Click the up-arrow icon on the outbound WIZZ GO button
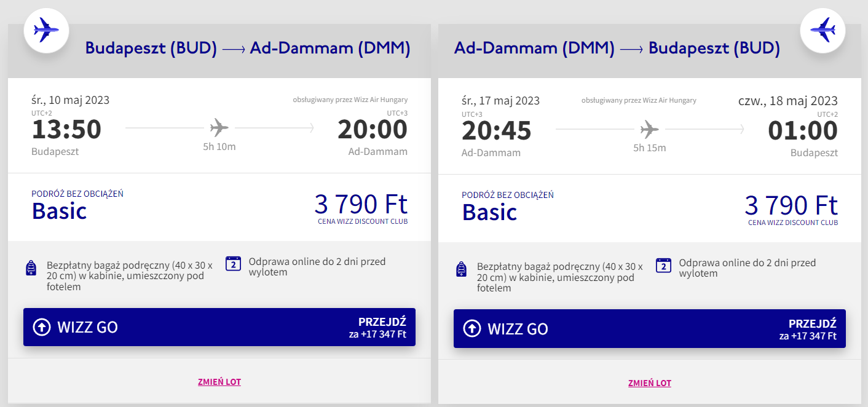 [41, 327]
